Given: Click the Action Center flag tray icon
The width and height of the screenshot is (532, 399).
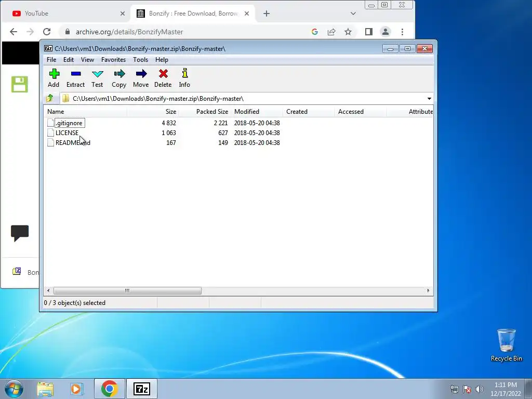Looking at the screenshot, I should click(467, 389).
